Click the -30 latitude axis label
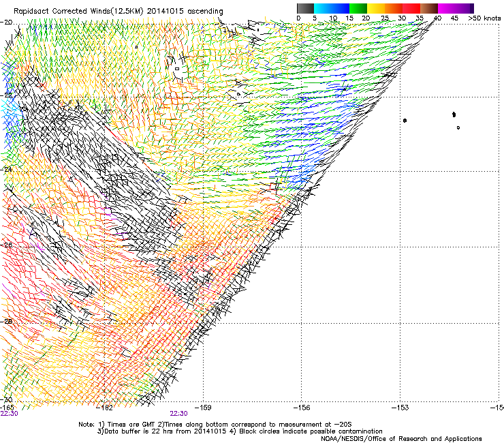Image resolution: width=504 pixels, height=443 pixels. [x=6, y=399]
